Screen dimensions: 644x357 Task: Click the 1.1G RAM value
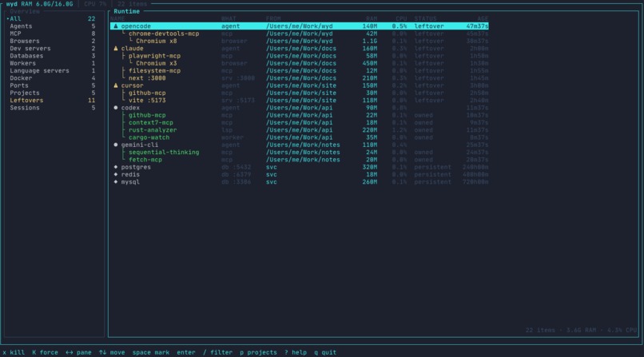click(x=370, y=41)
